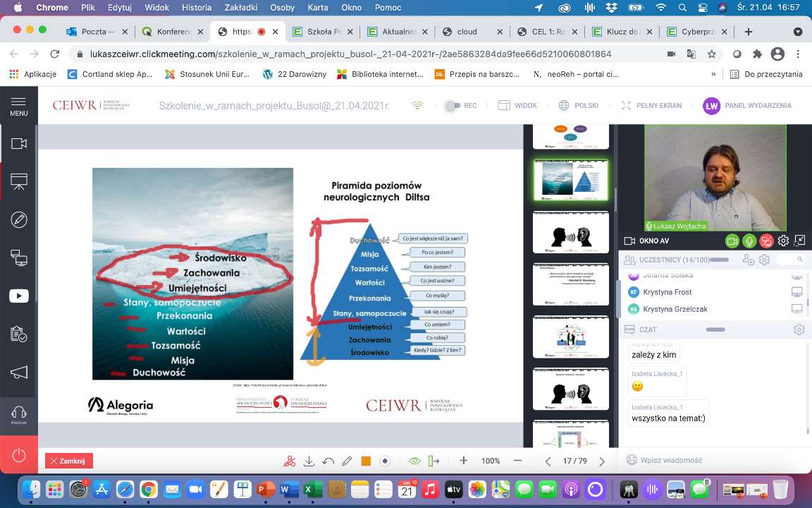Mute the green microphone button
This screenshot has height=508, width=812.
(749, 241)
